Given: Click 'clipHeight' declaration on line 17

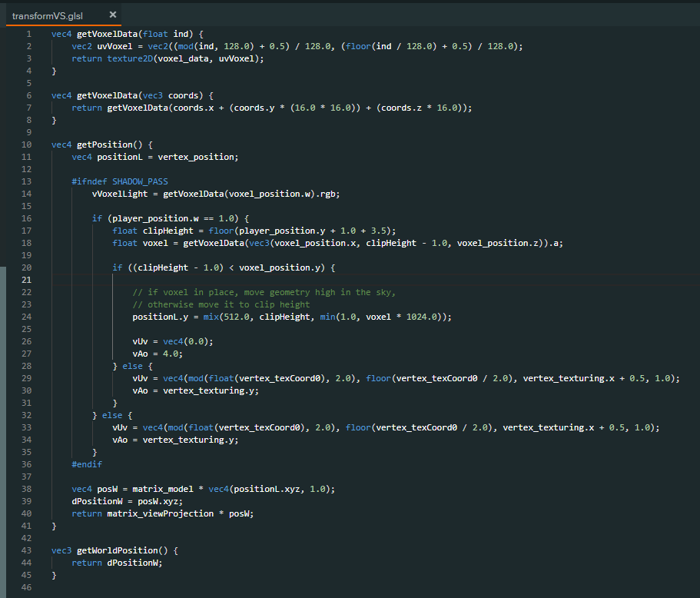Looking at the screenshot, I should (168, 231).
